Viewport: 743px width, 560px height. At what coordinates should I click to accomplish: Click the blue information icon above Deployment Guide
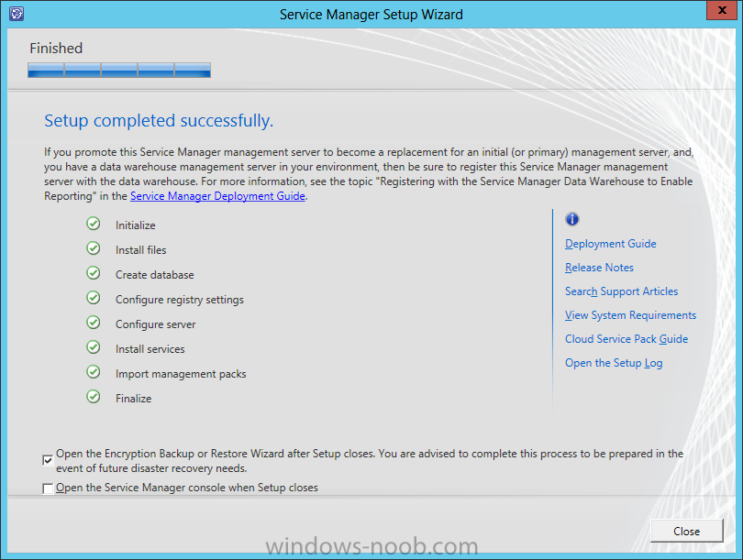[572, 219]
